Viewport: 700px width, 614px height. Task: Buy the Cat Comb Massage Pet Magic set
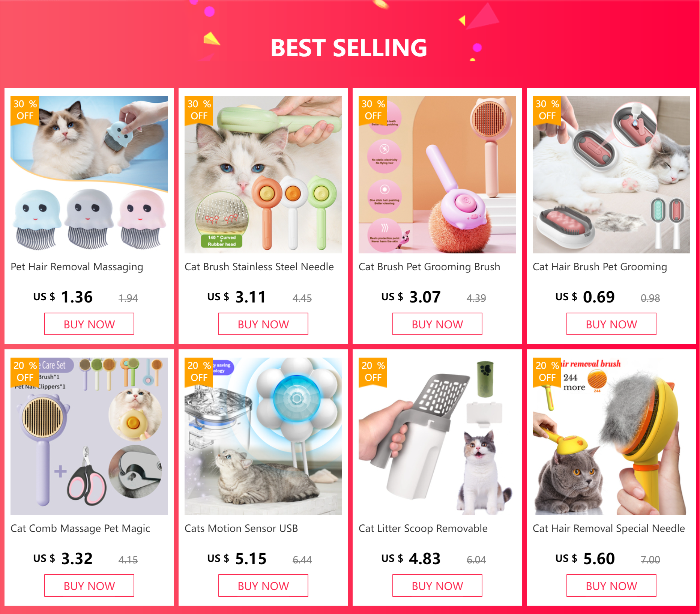click(x=89, y=586)
